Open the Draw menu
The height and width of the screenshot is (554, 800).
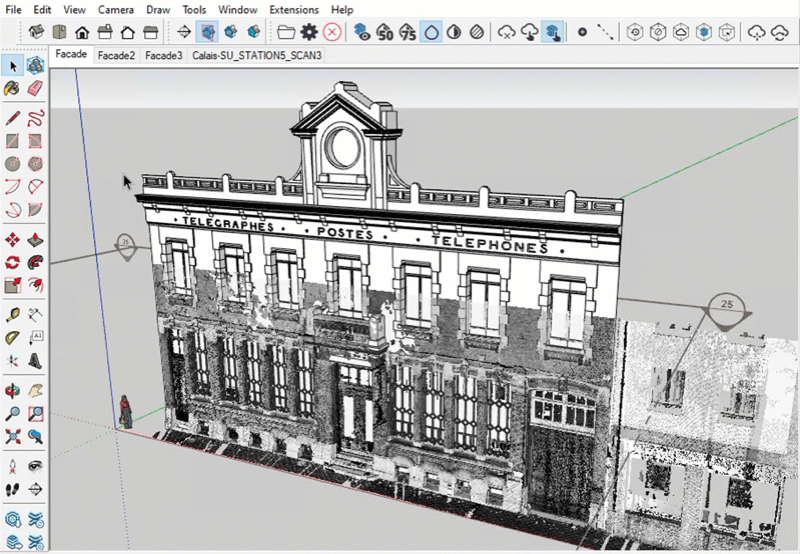click(x=158, y=9)
